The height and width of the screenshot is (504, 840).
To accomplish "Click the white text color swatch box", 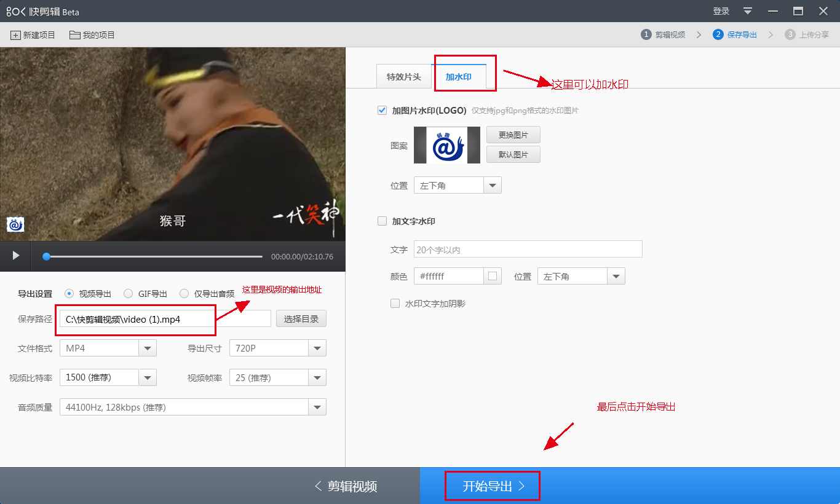I will coord(492,277).
